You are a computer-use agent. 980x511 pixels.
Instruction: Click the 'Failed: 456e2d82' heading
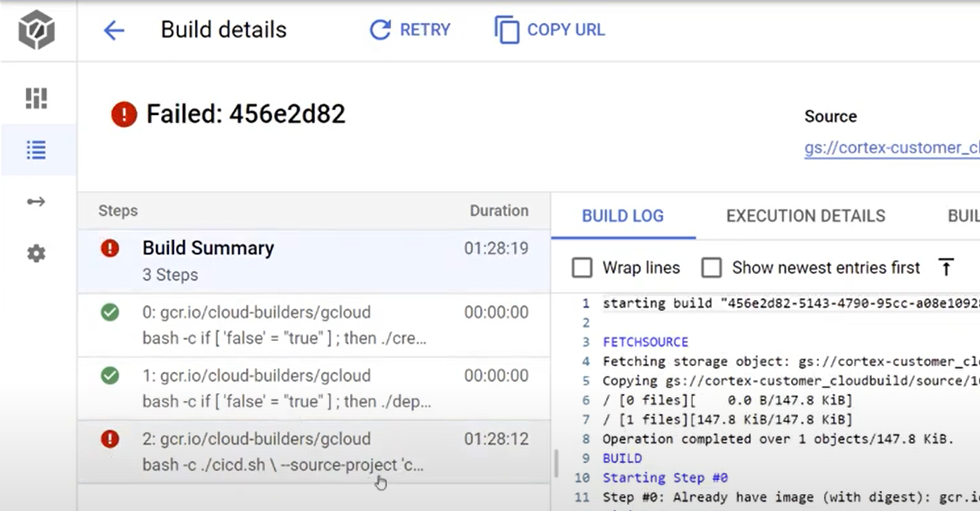[x=245, y=115]
